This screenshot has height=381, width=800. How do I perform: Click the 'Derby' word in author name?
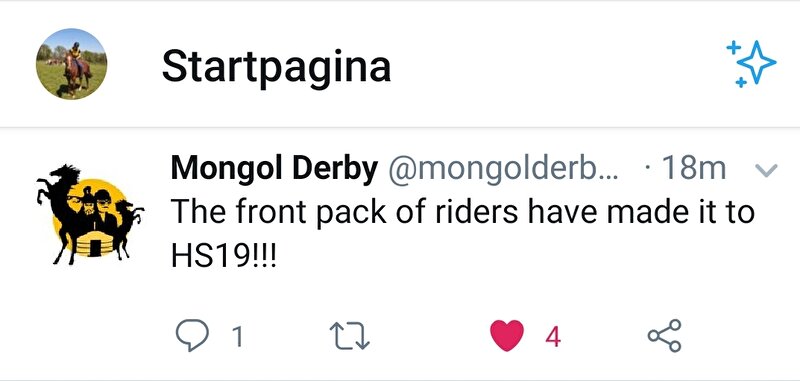[x=335, y=168]
